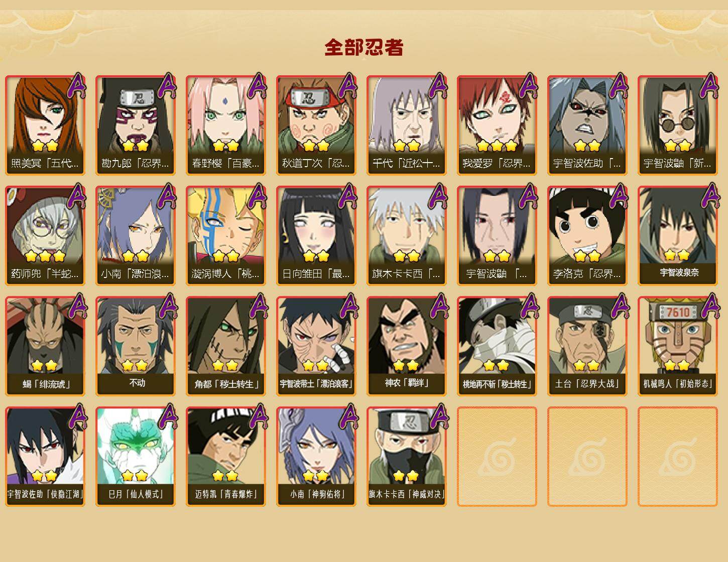
Task: Select 角都「秽土转生」 card
Action: point(226,346)
